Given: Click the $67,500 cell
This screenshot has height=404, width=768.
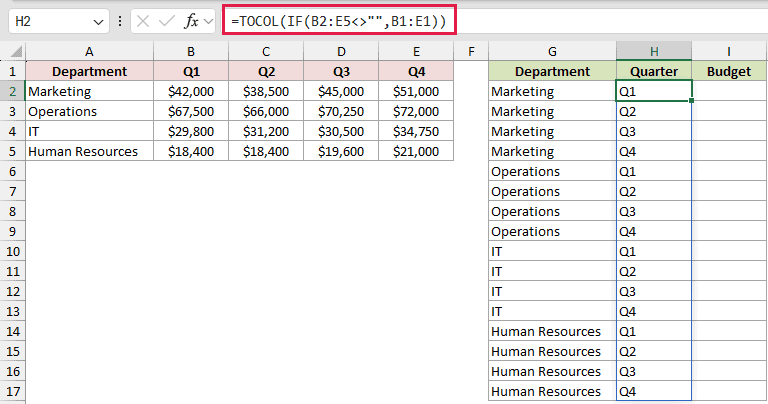Looking at the screenshot, I should coord(191,112).
